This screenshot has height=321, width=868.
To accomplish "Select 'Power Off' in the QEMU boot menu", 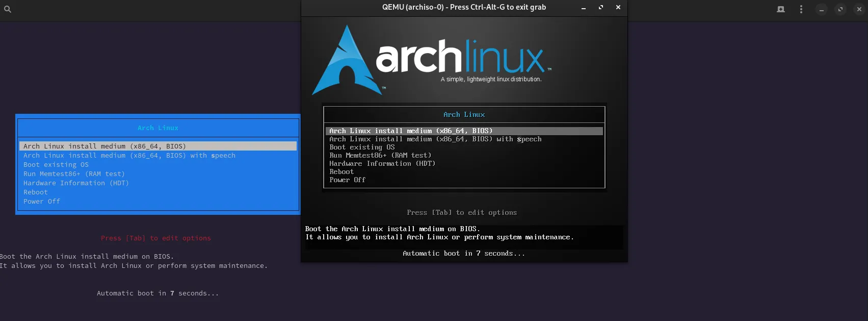I will 347,180.
